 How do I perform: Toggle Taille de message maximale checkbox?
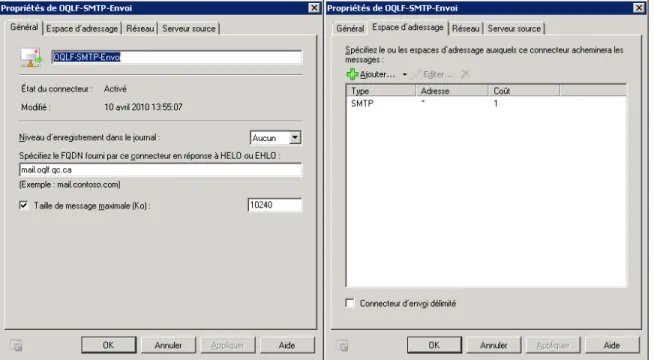pyautogui.click(x=24, y=205)
